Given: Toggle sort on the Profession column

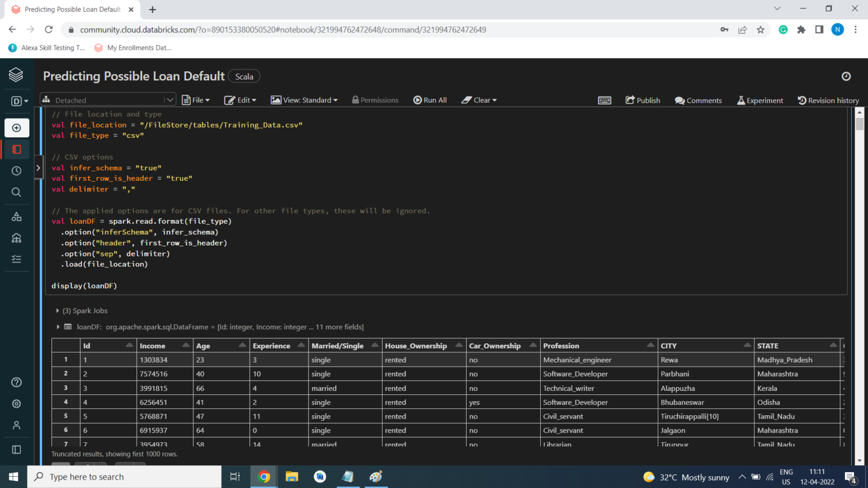Looking at the screenshot, I should (650, 345).
